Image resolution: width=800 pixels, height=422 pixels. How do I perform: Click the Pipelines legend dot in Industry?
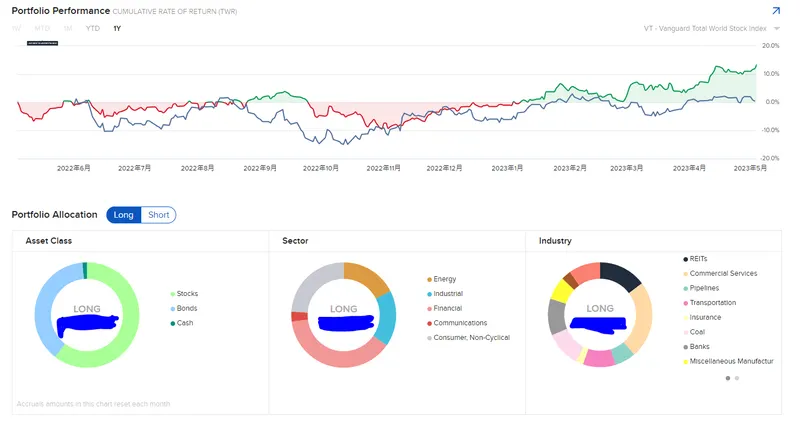point(685,288)
